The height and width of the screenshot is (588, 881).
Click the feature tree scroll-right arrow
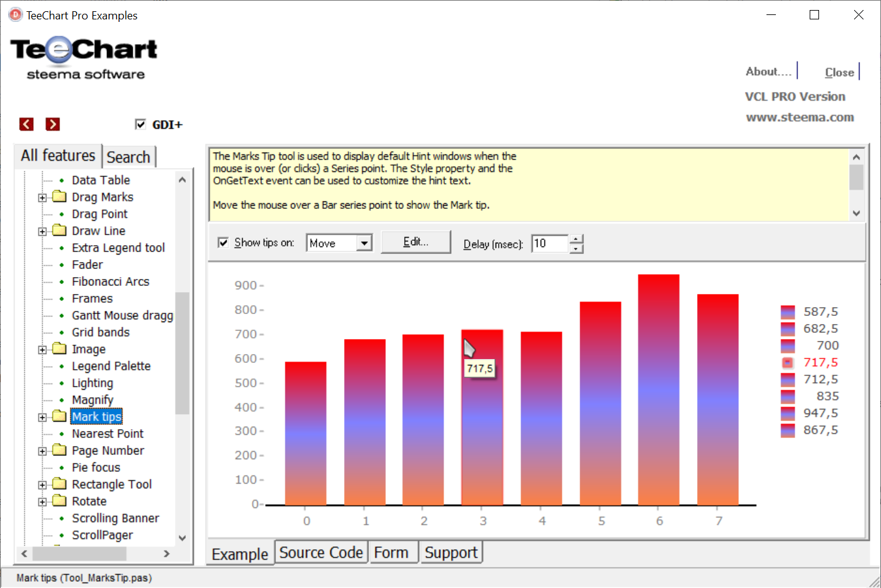(x=166, y=554)
